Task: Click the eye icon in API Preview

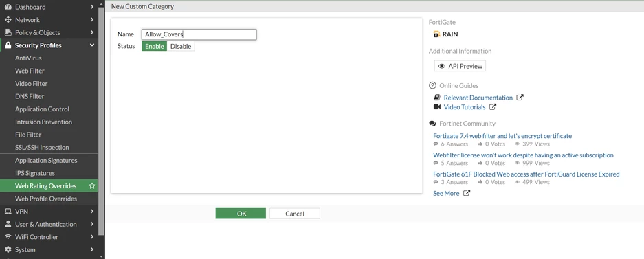Action: pyautogui.click(x=442, y=66)
